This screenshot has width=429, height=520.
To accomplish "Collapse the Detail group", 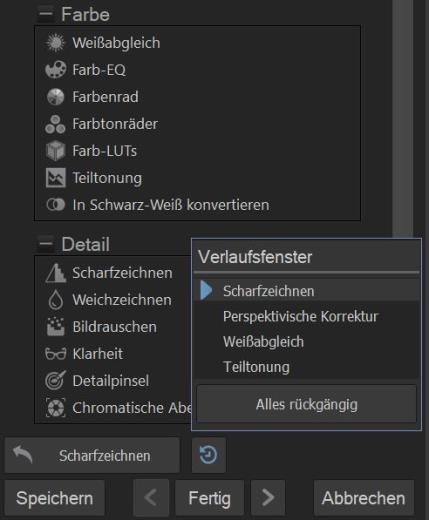I will pos(45,244).
